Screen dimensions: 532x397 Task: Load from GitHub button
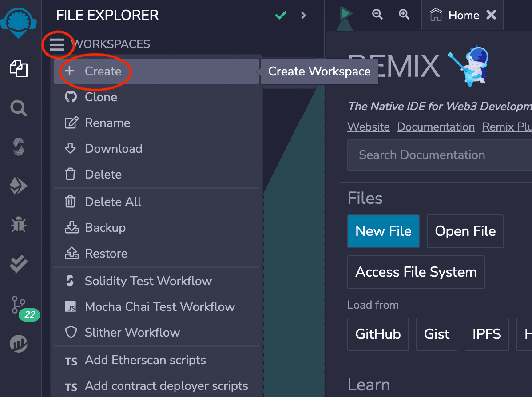378,334
